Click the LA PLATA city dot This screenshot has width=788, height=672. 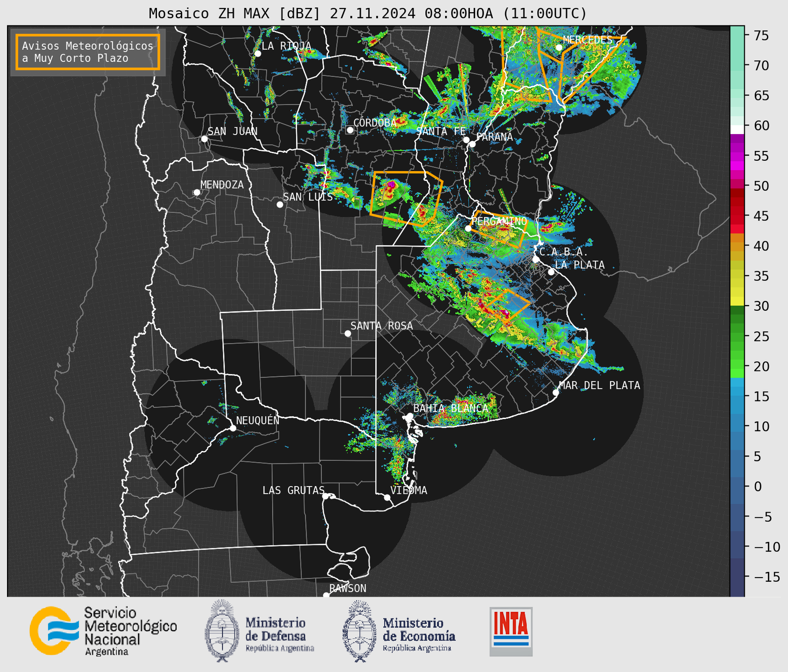[551, 272]
